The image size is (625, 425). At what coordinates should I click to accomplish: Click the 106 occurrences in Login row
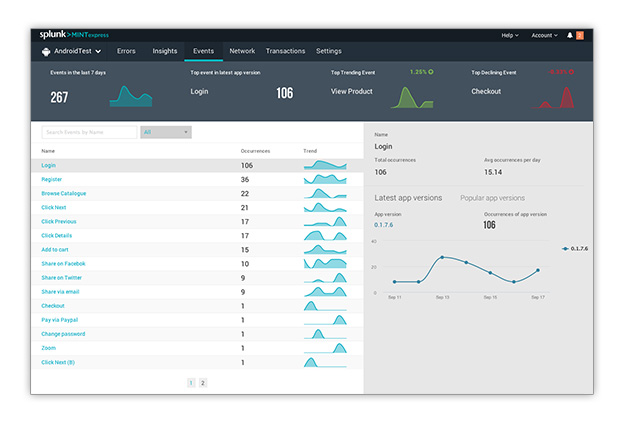coord(247,165)
